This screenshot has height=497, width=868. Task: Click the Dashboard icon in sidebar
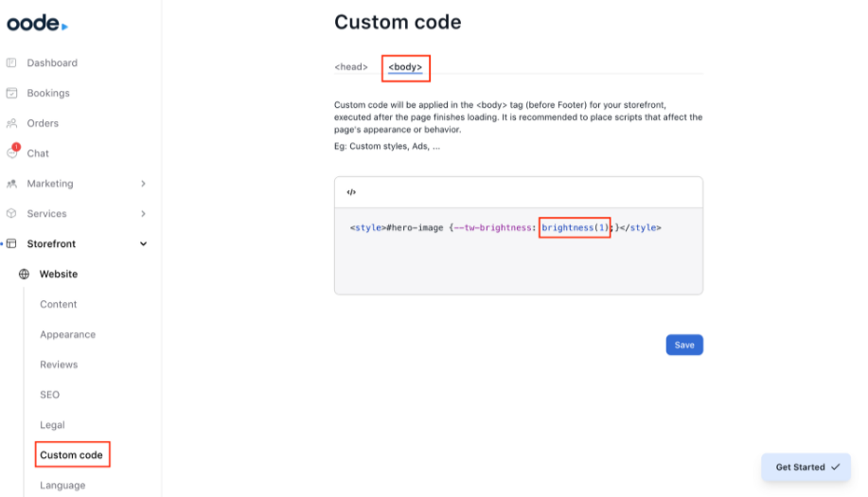click(11, 62)
